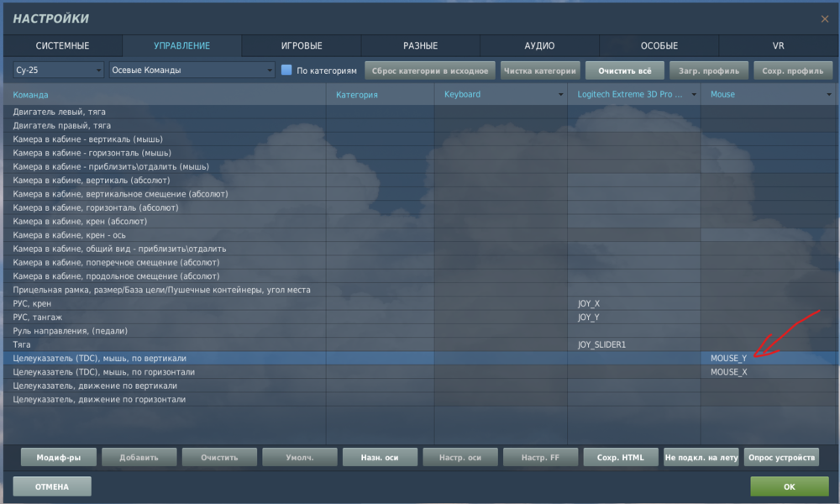Click the JOY_Y binding cell
Screen dimensions: 840x504
(x=633, y=317)
